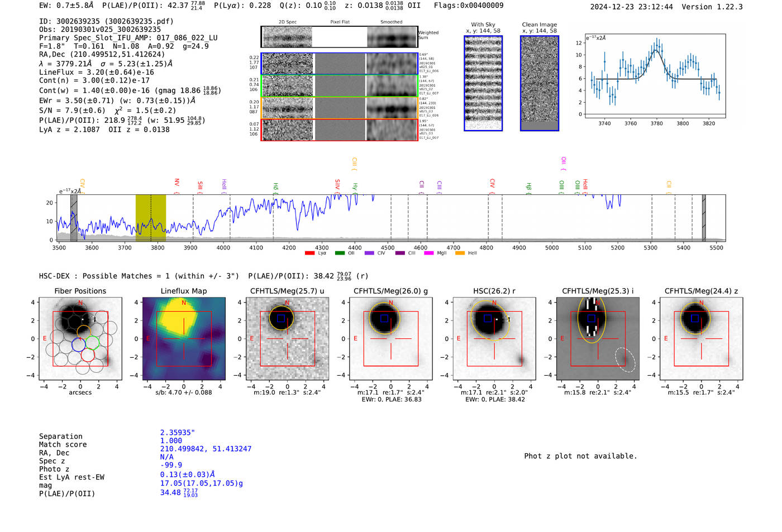The height and width of the screenshot is (532, 782).
Task: Click the CIV purple legend swatch
Action: 369,253
